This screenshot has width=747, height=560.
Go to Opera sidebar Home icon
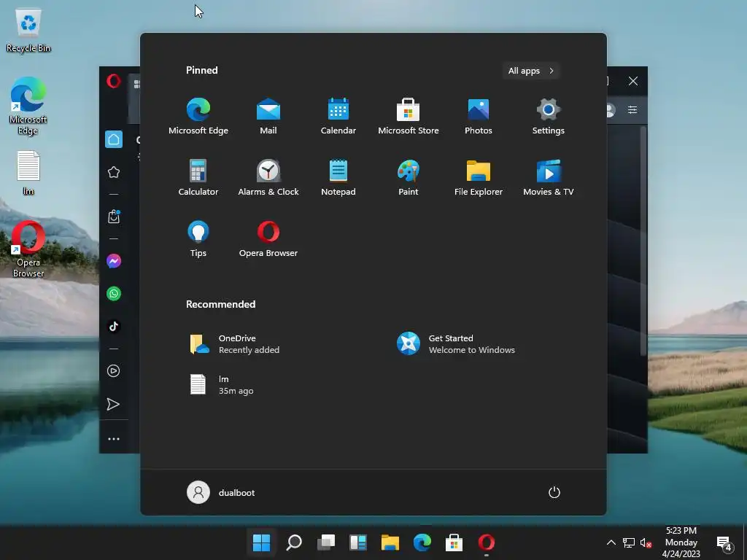pos(113,139)
